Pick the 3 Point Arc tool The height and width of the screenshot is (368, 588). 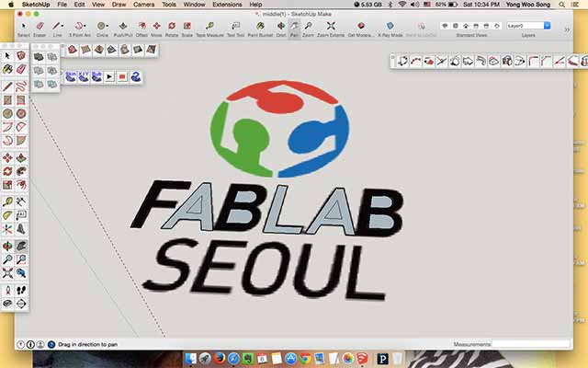[x=78, y=27]
